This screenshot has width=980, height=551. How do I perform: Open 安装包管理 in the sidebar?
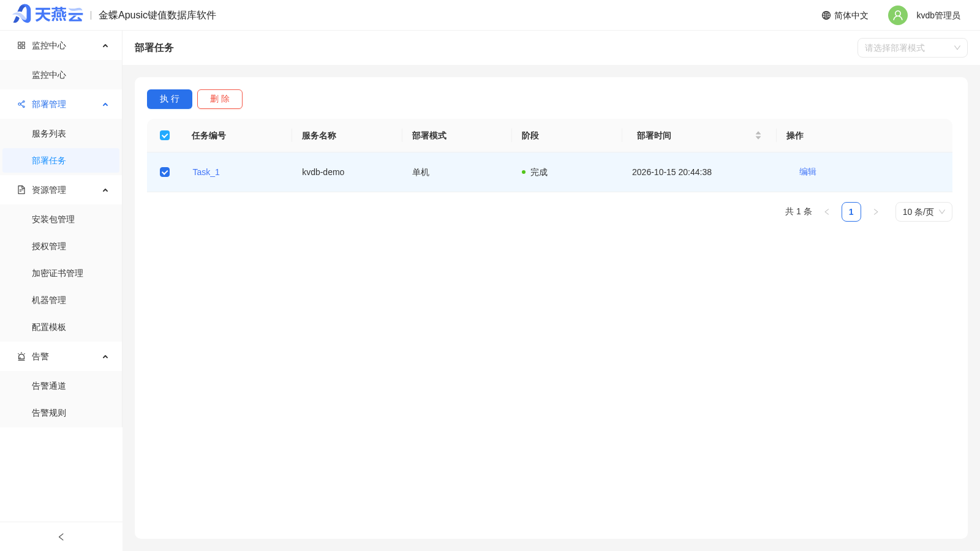[x=61, y=219]
